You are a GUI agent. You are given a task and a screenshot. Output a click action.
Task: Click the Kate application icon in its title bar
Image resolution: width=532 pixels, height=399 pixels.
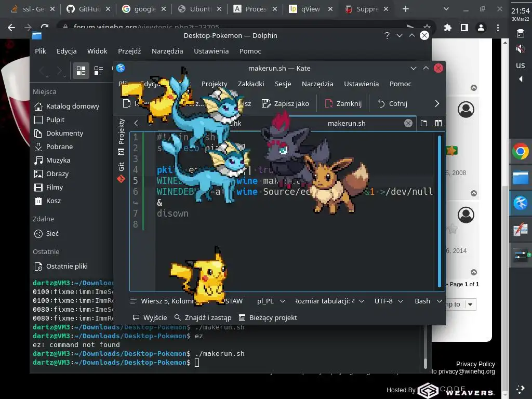(121, 68)
